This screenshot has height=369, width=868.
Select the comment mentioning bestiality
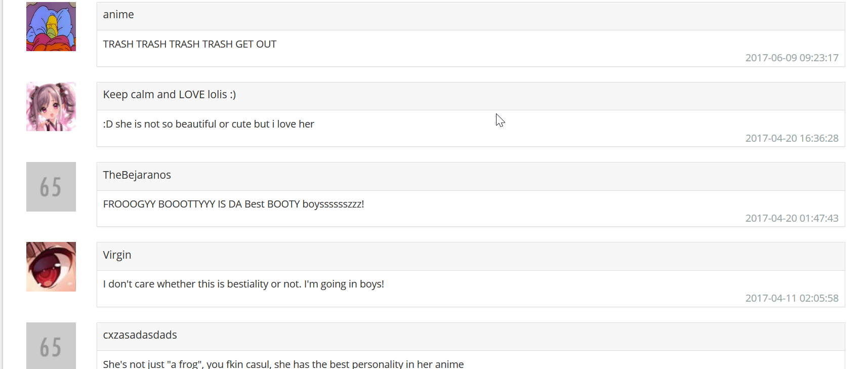pyautogui.click(x=243, y=284)
